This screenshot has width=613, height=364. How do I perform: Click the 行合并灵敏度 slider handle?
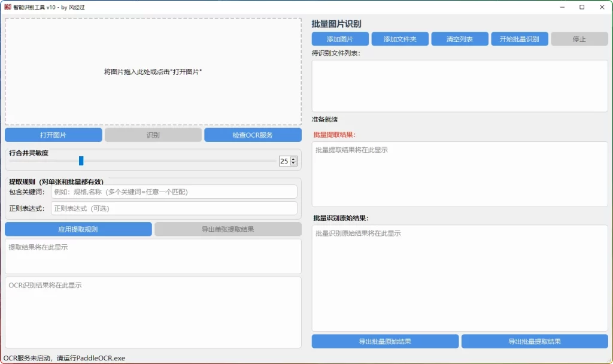tap(81, 160)
